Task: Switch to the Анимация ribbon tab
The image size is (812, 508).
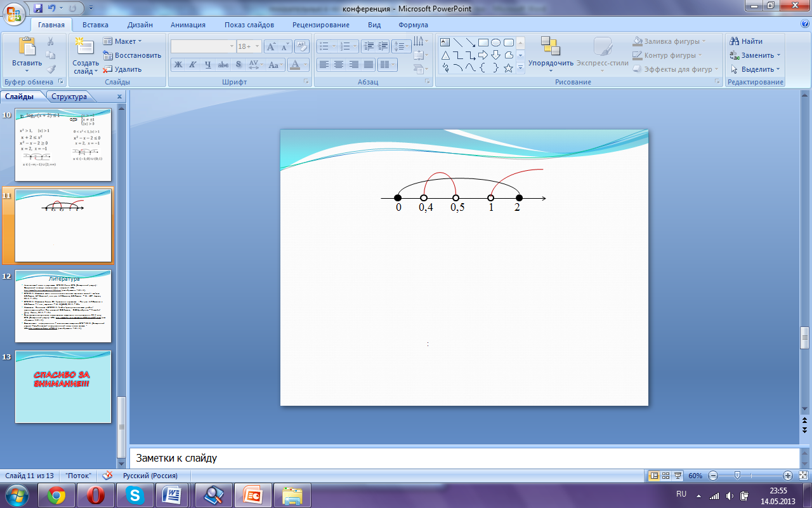Action: (x=188, y=25)
